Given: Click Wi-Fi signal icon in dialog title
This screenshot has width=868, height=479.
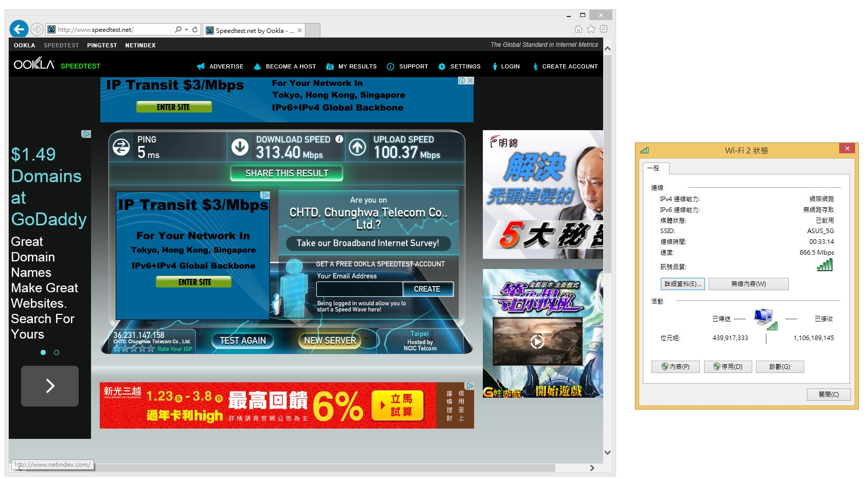Looking at the screenshot, I should [x=644, y=150].
